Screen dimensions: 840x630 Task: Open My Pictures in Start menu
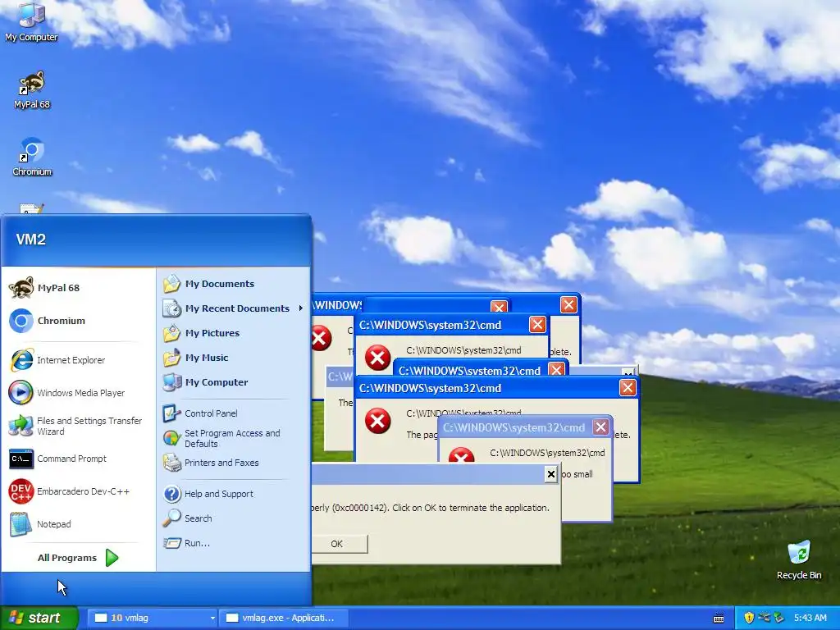point(233,333)
